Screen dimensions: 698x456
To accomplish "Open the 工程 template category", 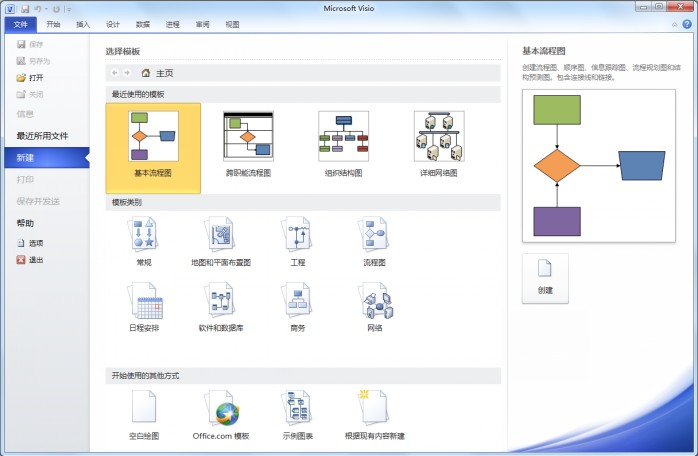I will (298, 241).
